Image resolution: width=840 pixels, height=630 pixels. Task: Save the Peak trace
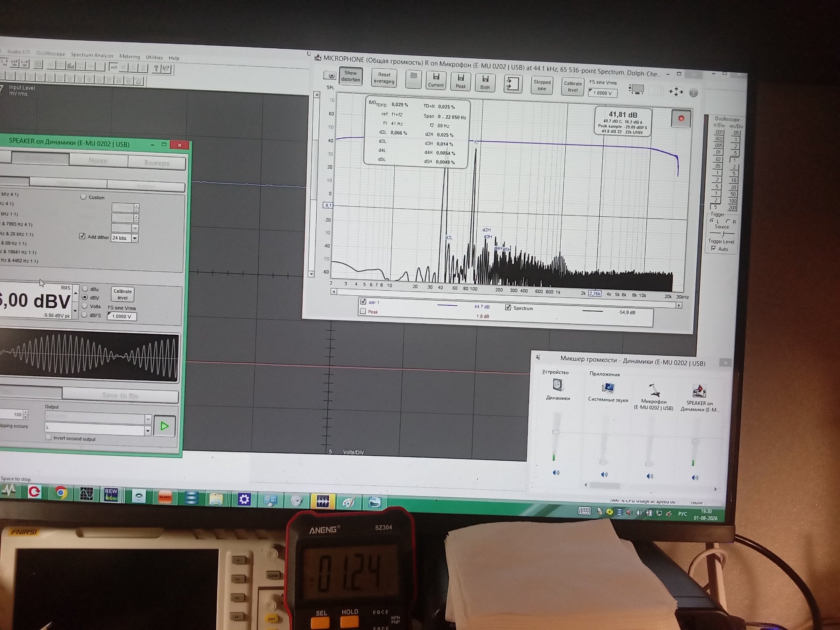[461, 81]
